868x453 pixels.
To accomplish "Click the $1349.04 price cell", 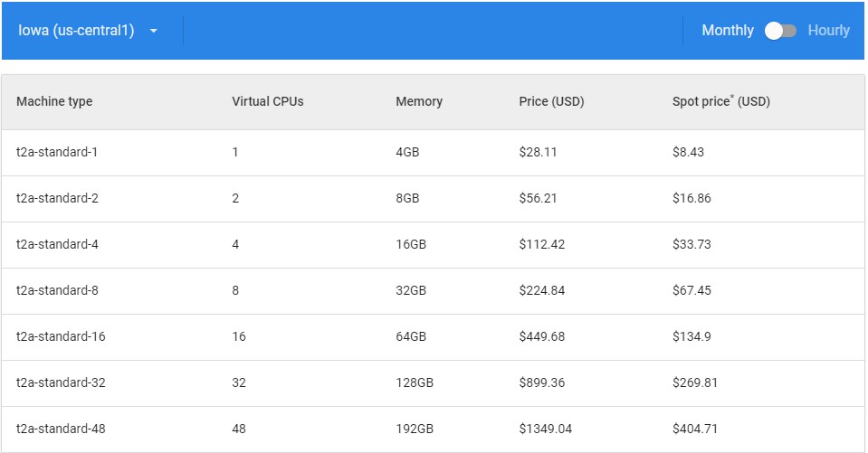I will pos(545,429).
